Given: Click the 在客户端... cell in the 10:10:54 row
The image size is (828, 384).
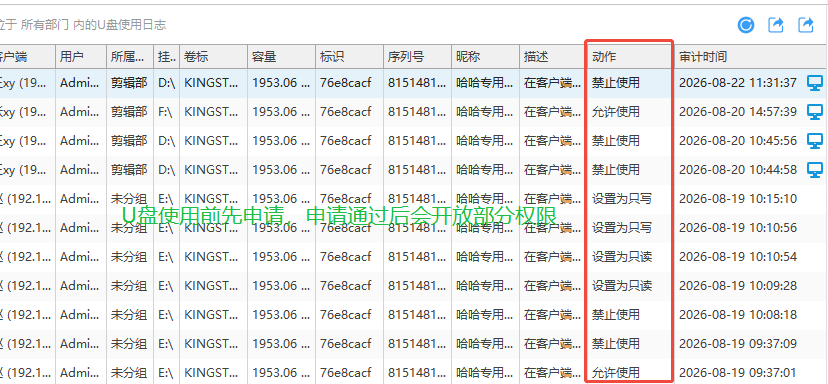Looking at the screenshot, I should click(x=552, y=257).
